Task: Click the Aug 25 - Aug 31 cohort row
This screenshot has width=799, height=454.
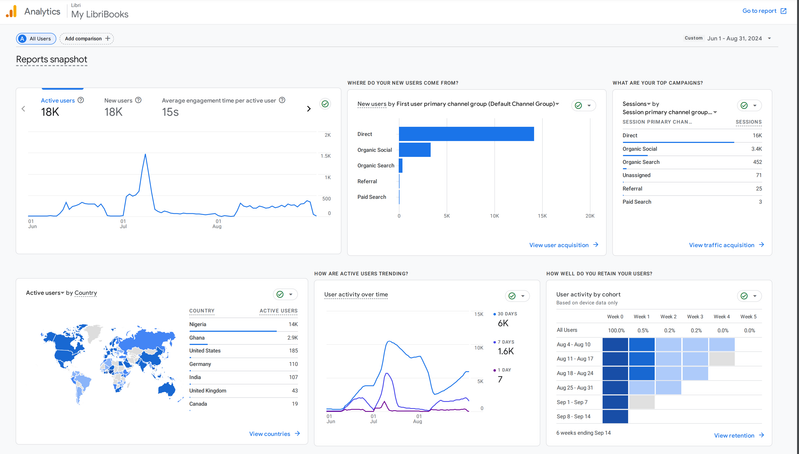Action: 659,388
